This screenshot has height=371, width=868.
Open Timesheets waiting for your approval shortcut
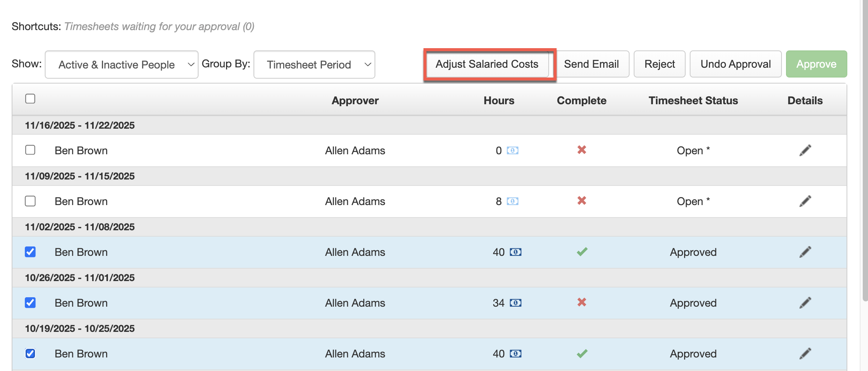159,26
